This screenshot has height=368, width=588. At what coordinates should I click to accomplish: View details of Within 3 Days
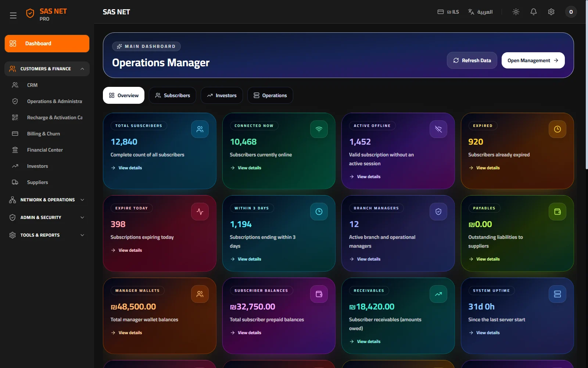[245, 259]
